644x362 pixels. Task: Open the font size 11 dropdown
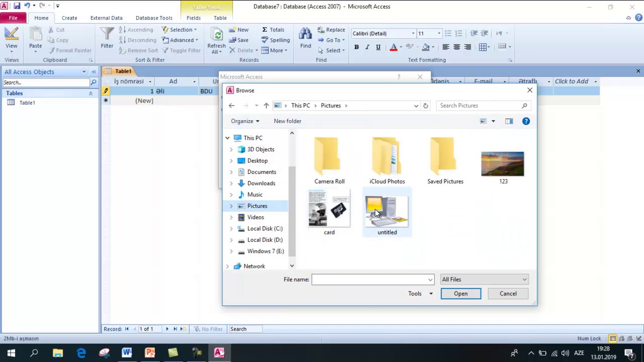coord(439,34)
